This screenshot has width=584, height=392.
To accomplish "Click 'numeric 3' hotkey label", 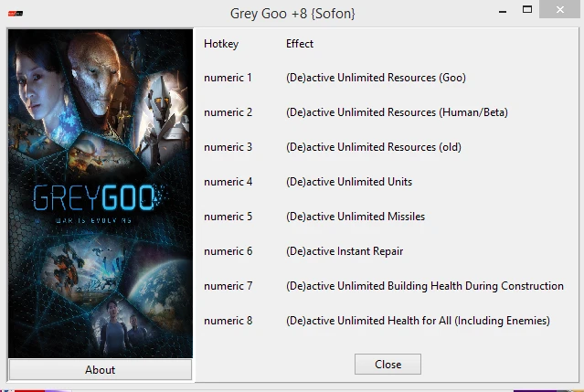I will [228, 147].
